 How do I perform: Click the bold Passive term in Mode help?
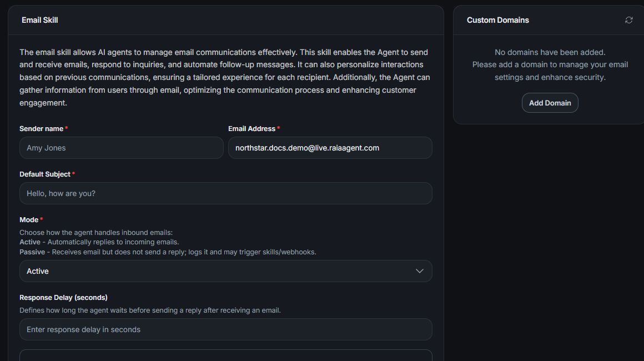pyautogui.click(x=32, y=252)
